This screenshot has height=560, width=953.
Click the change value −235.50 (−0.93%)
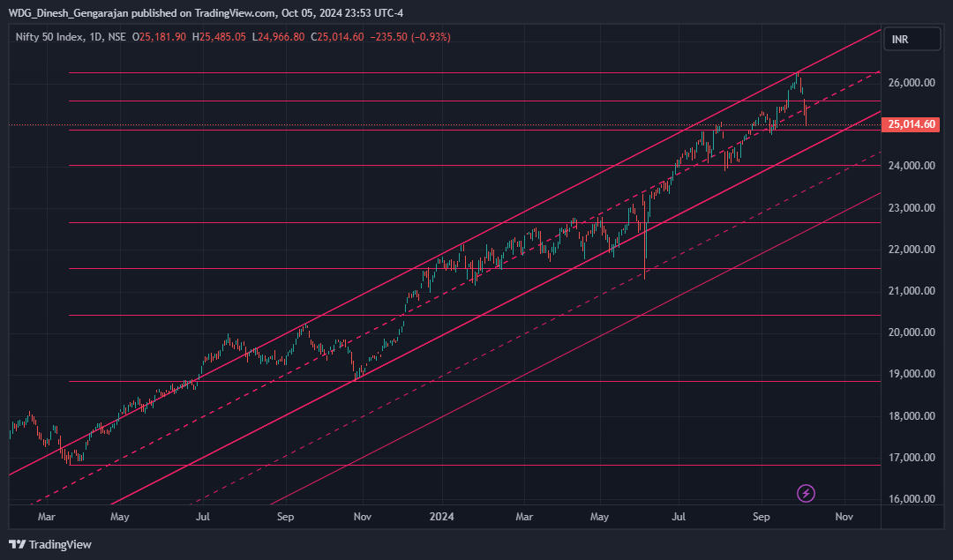[409, 37]
